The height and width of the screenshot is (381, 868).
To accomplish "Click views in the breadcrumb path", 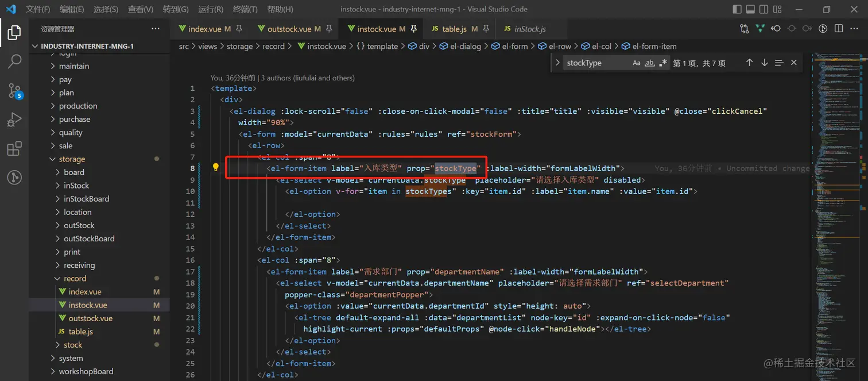I will click(208, 46).
